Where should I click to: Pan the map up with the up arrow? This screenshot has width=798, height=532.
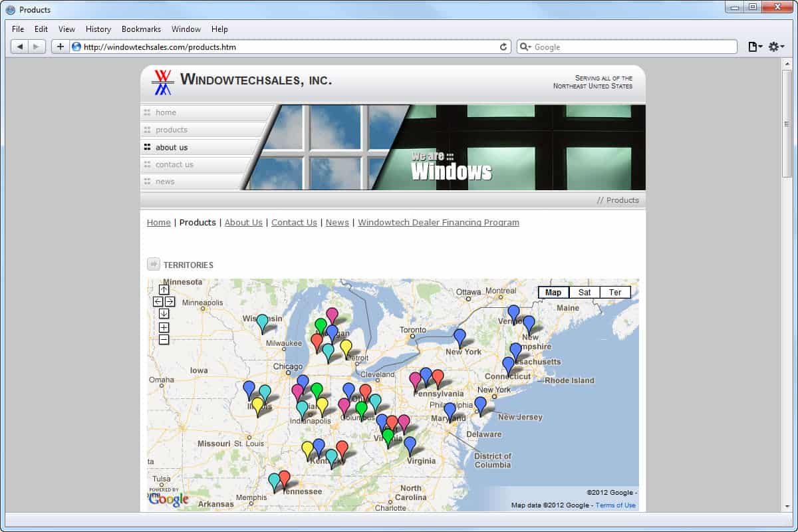(x=164, y=289)
